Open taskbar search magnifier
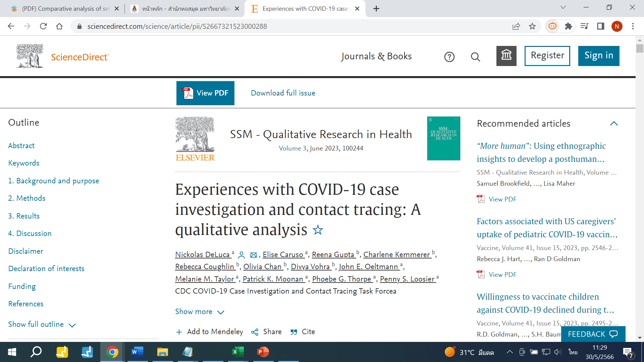Screen dimensions: 644x362 [x=36, y=352]
